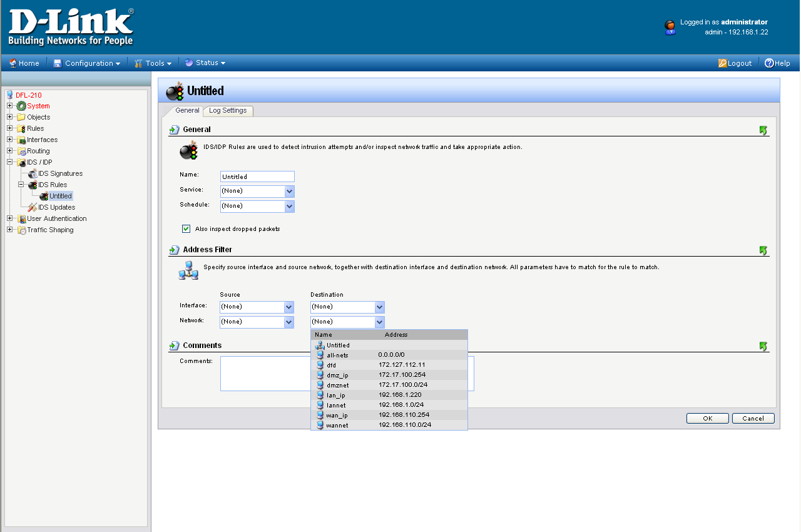Click the all-nets network icon in dropdown list
Viewport: 801px width, 532px height.
click(x=320, y=355)
